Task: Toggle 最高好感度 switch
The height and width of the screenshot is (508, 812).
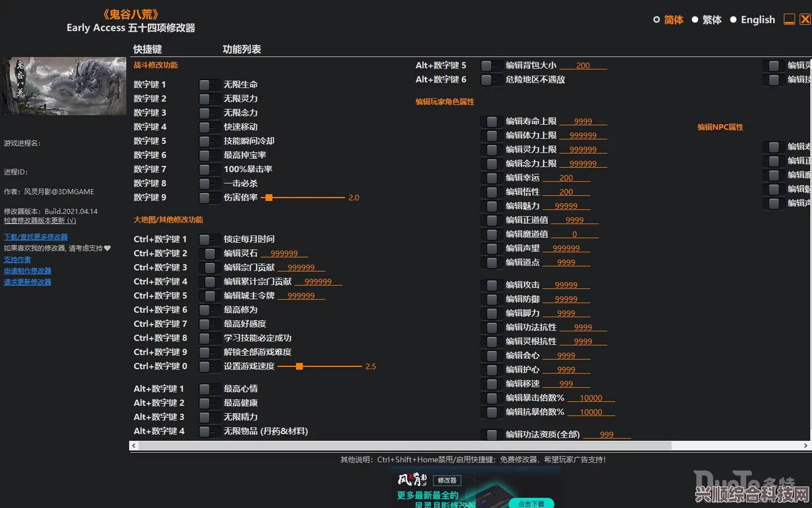Action: point(209,324)
